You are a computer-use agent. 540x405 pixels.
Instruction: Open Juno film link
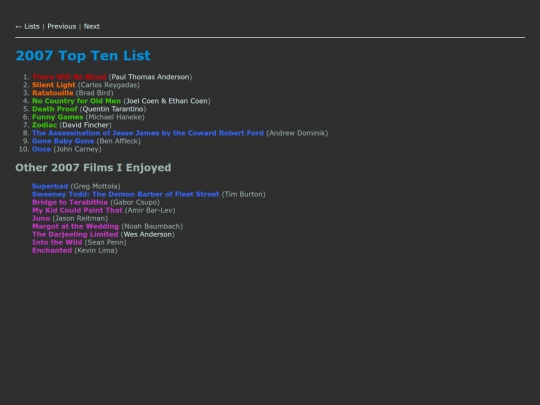(41, 218)
